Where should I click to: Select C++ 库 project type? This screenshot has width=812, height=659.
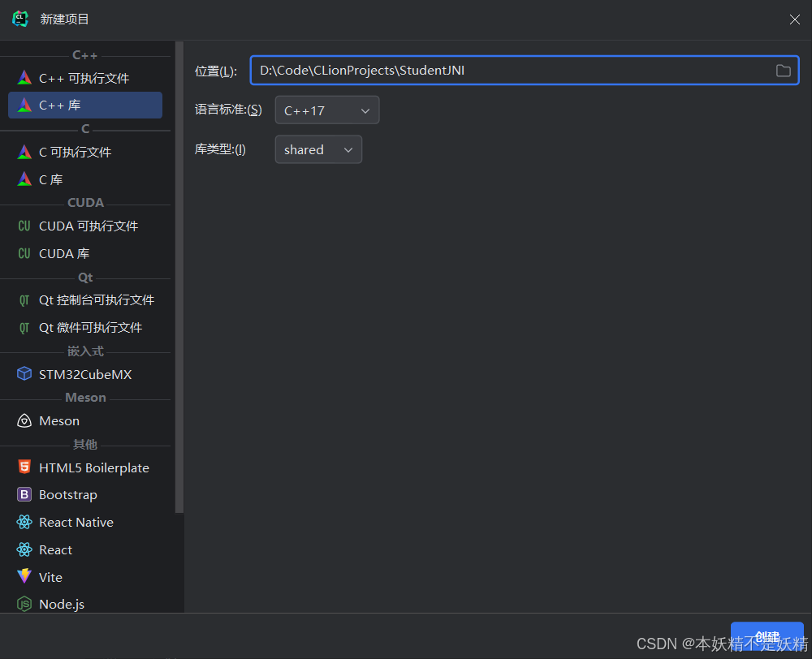tap(85, 105)
